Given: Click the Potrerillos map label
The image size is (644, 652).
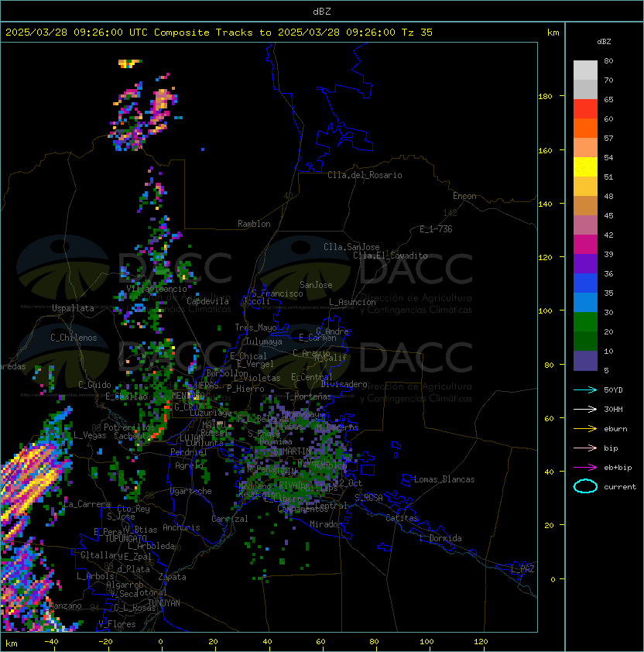Looking at the screenshot, I should (x=129, y=427).
